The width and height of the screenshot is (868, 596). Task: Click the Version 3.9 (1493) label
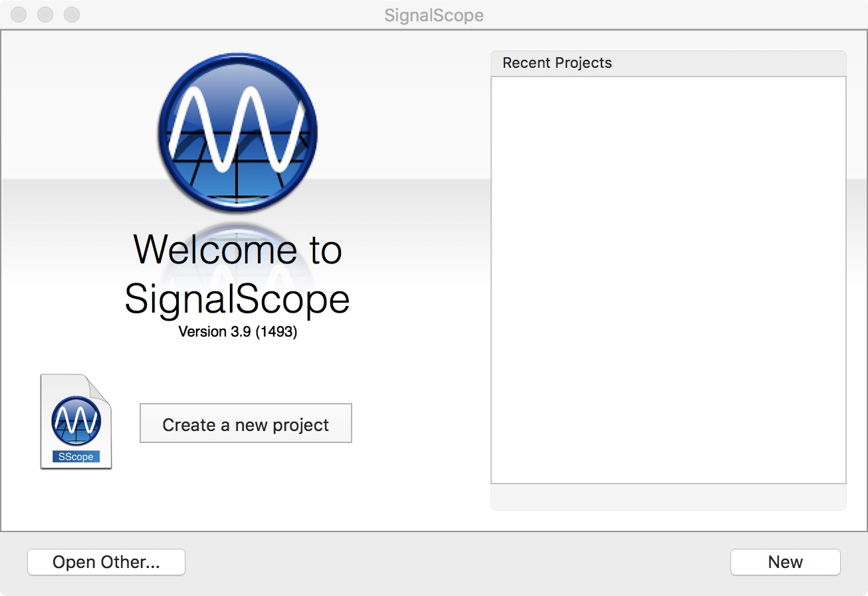237,331
